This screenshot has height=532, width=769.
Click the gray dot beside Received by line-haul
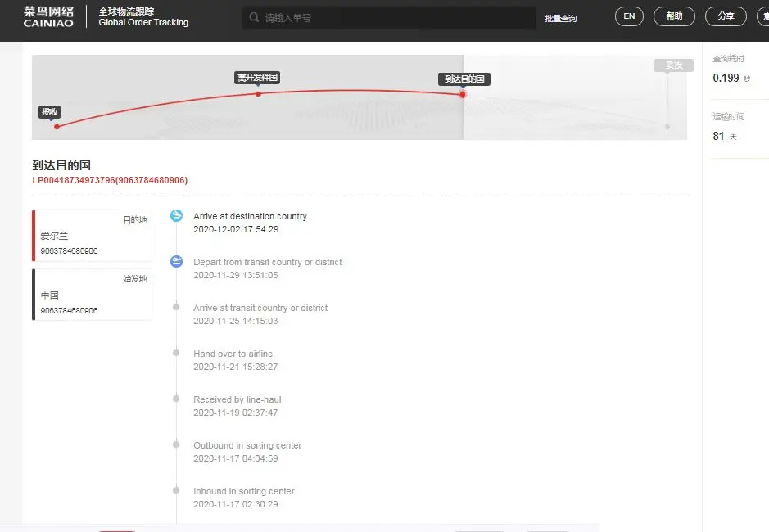click(x=176, y=399)
